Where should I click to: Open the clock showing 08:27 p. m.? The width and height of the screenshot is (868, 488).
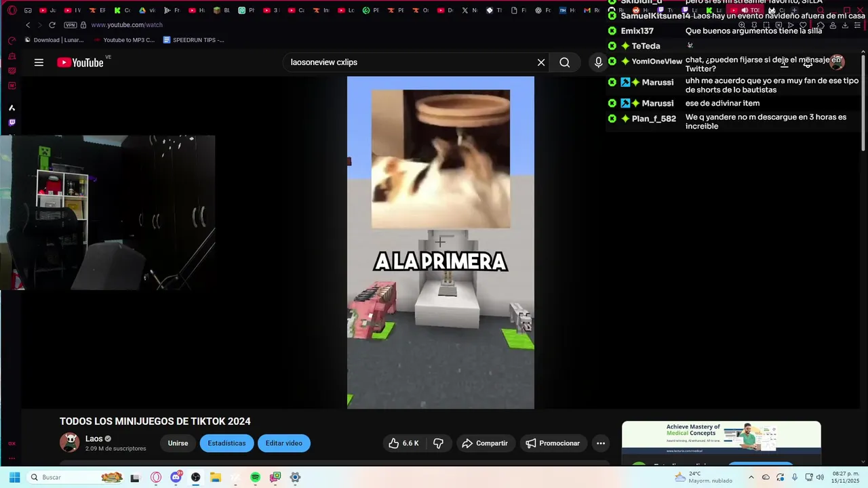coord(846,477)
